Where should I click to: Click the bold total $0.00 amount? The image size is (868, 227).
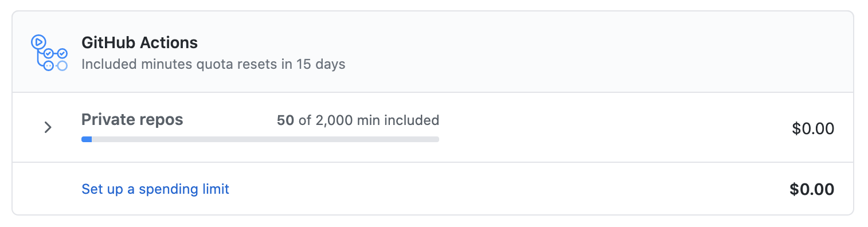(x=812, y=189)
